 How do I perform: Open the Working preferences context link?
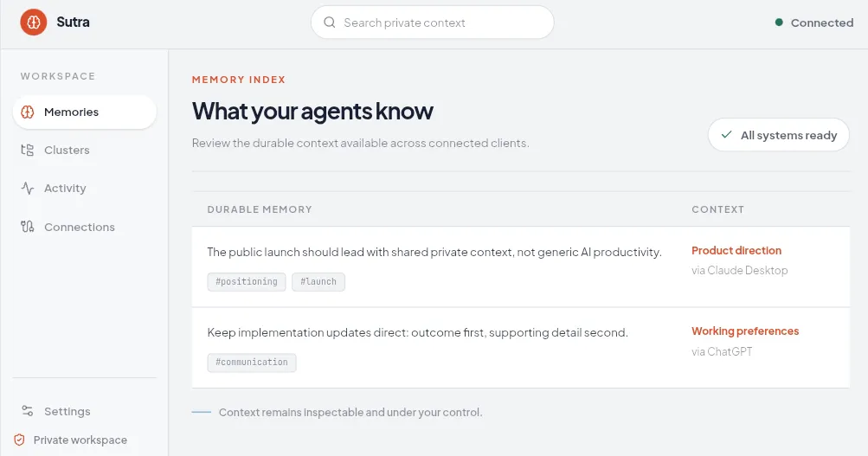[x=745, y=331]
